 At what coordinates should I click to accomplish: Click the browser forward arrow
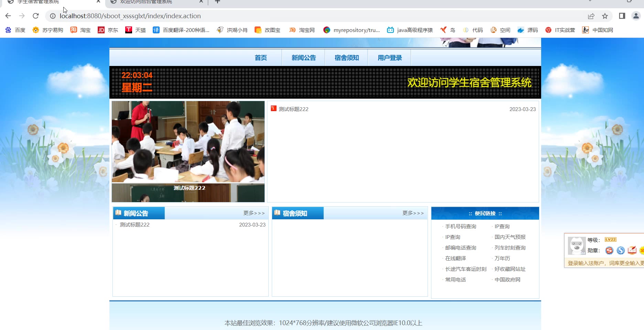point(22,16)
